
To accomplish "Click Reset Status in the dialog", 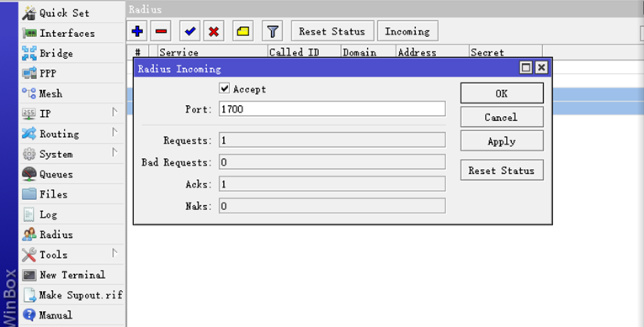I will (x=502, y=171).
